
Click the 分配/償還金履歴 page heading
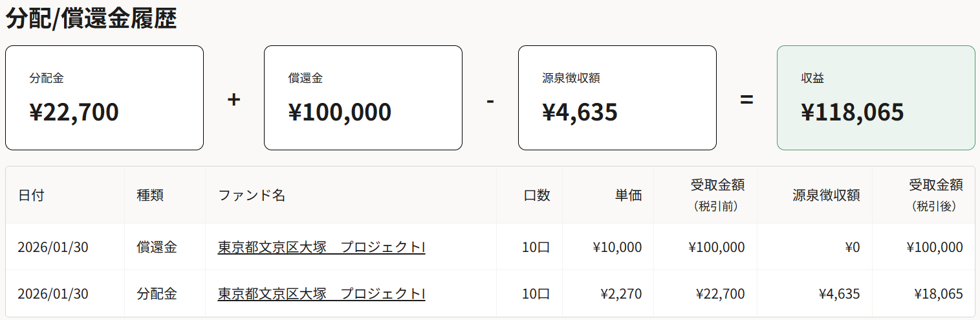91,18
